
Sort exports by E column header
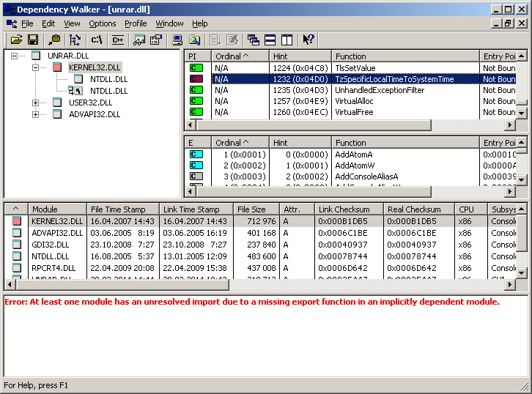pyautogui.click(x=198, y=143)
